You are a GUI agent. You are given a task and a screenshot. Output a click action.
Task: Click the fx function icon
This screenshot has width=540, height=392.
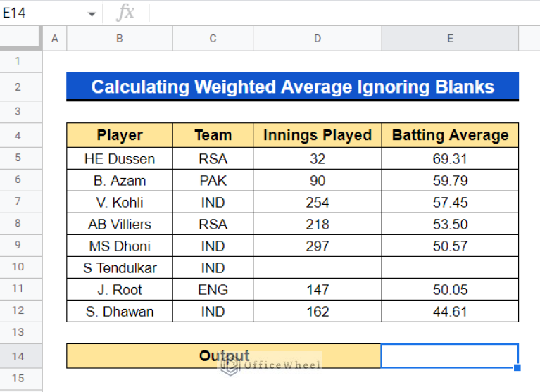[125, 13]
